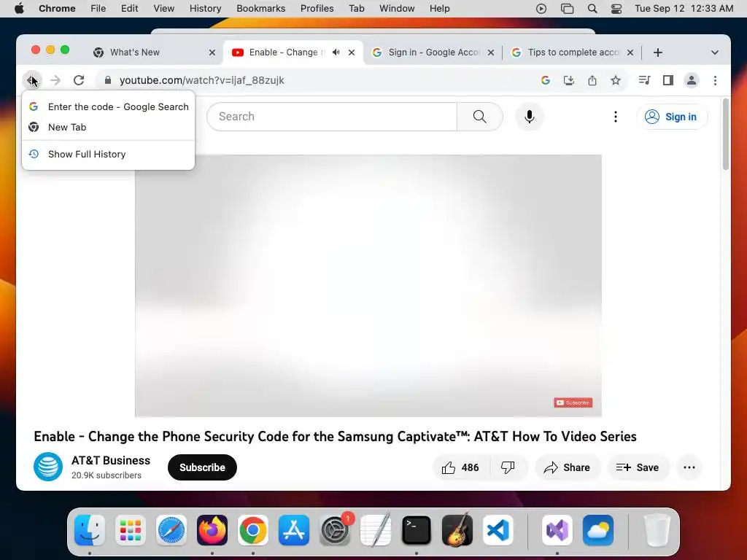The height and width of the screenshot is (560, 747).
Task: Launch Safari from the Dock
Action: coord(171,530)
